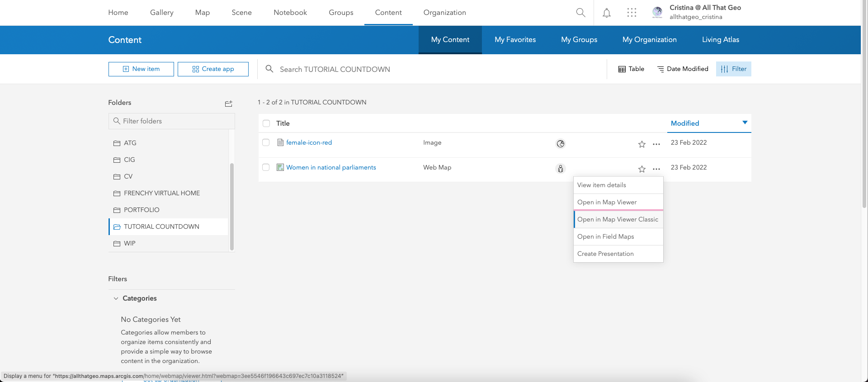Choose Open in Field Maps
The width and height of the screenshot is (868, 382).
point(618,236)
